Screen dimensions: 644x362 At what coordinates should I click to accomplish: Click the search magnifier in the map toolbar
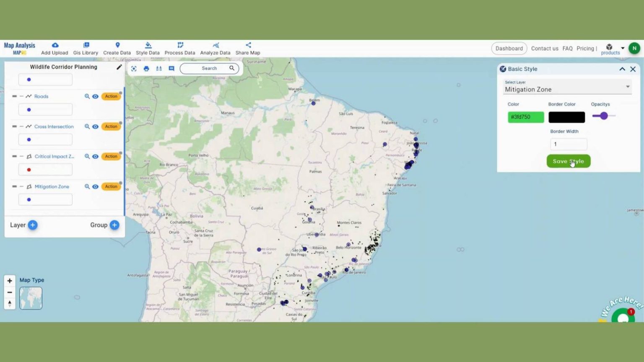click(232, 68)
